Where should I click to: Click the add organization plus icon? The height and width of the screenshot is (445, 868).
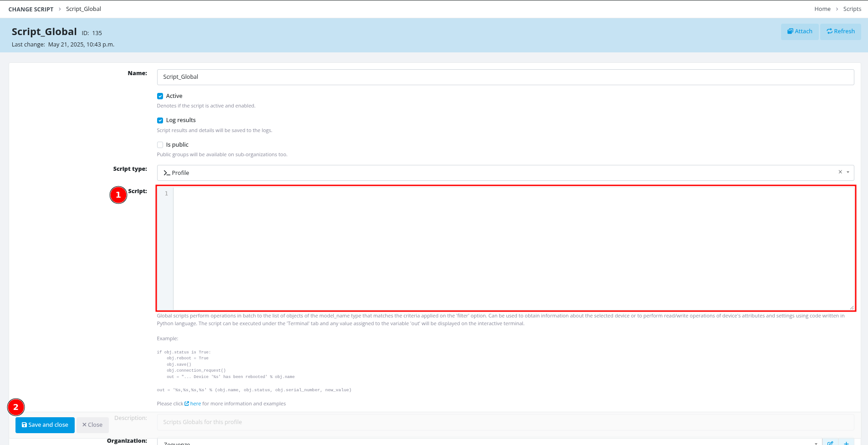(x=846, y=442)
